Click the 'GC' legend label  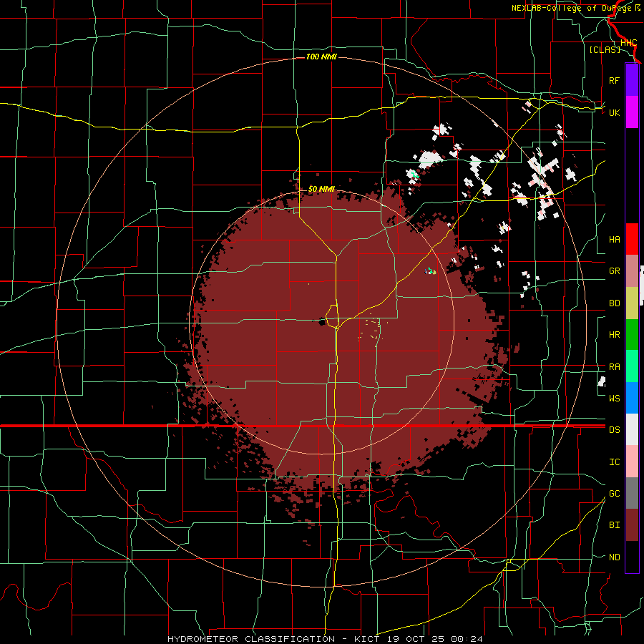614,494
